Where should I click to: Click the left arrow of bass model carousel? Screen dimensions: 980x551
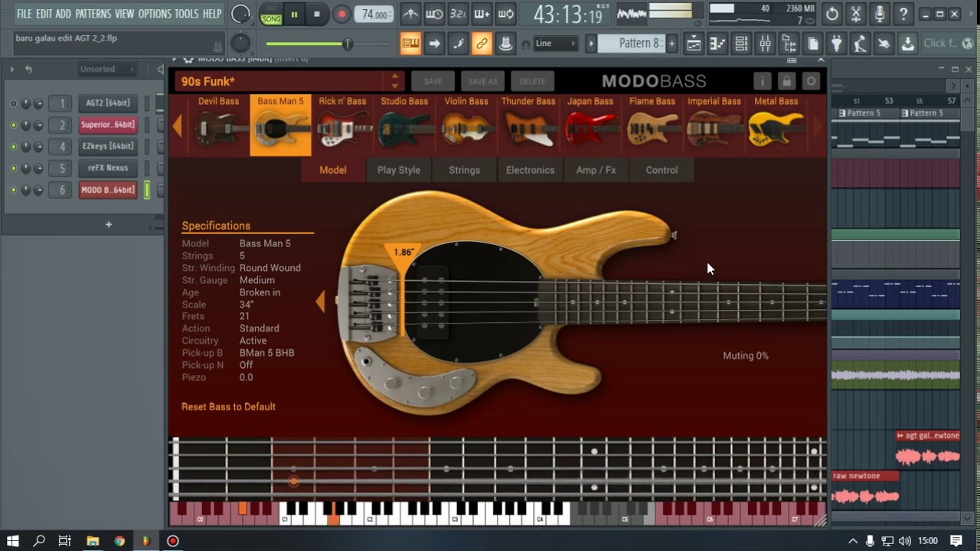coord(178,126)
